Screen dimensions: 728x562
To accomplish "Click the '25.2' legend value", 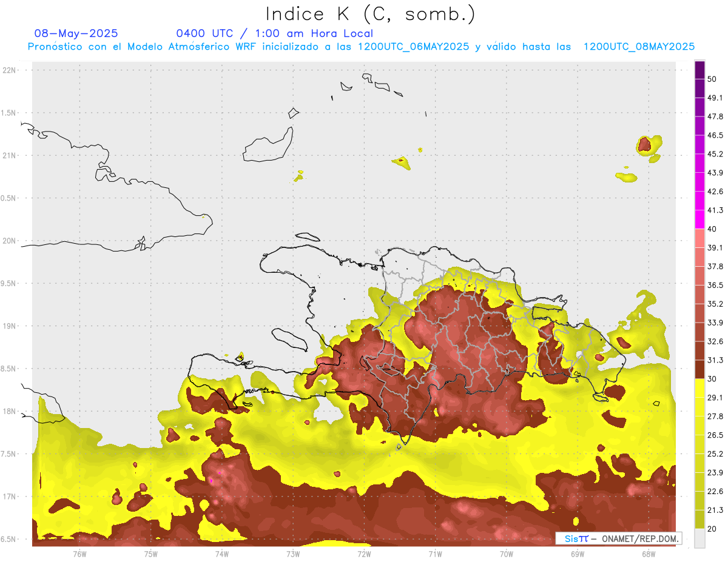I will point(715,454).
